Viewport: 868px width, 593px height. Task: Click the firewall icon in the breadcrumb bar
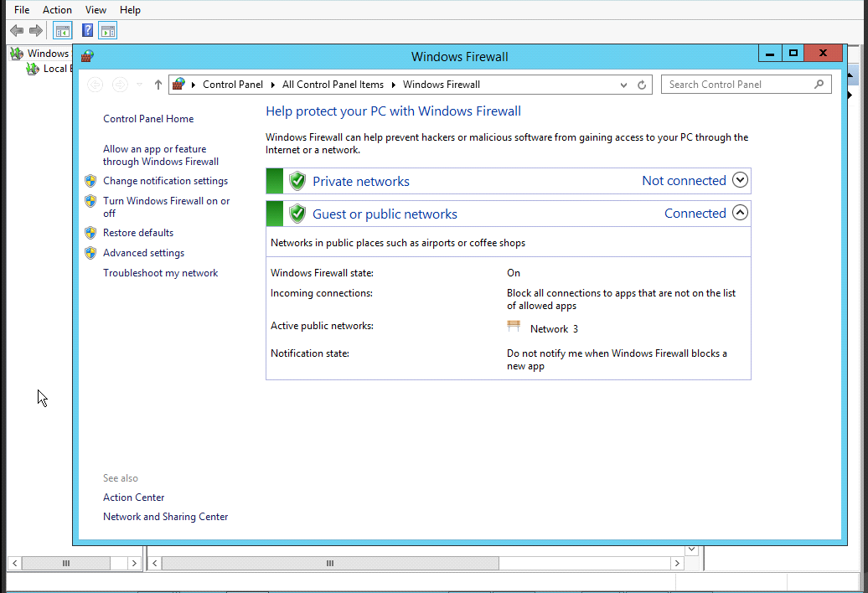click(x=178, y=84)
